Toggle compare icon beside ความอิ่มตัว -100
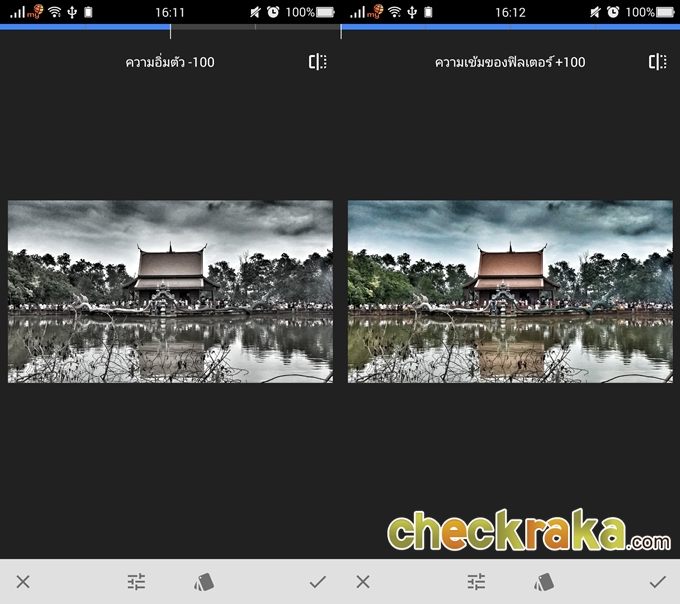This screenshot has height=604, width=680. tap(318, 62)
